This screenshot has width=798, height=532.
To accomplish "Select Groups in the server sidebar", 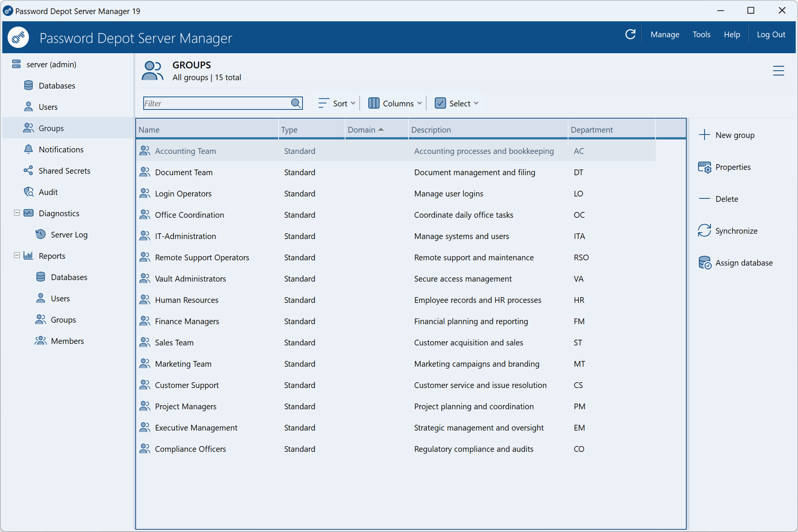I will pos(68,128).
